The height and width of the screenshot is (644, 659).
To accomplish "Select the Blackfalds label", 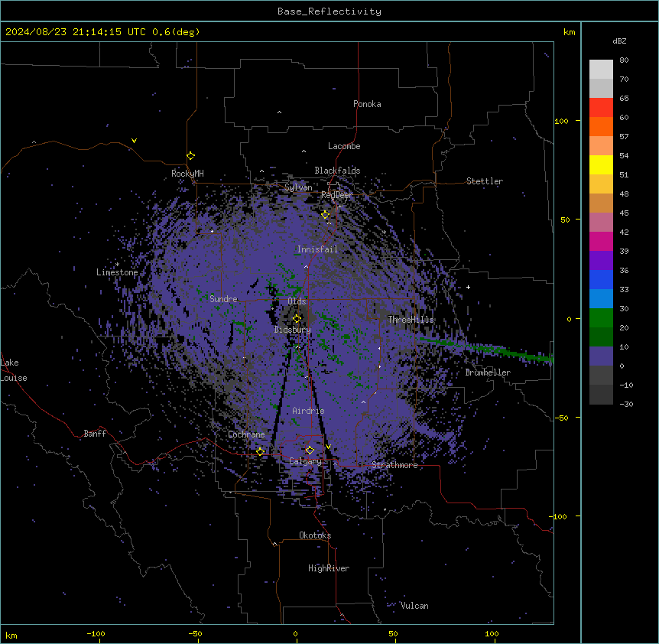I will (x=337, y=171).
